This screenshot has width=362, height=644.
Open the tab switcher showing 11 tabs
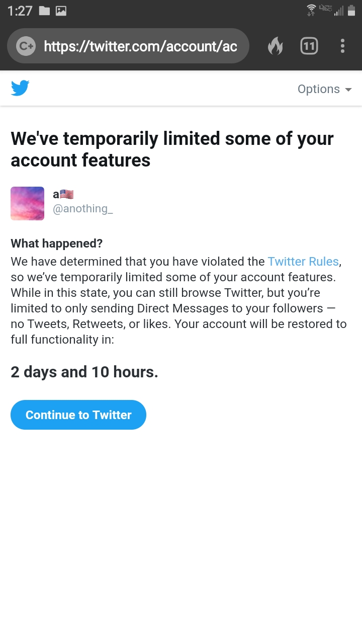pyautogui.click(x=309, y=47)
